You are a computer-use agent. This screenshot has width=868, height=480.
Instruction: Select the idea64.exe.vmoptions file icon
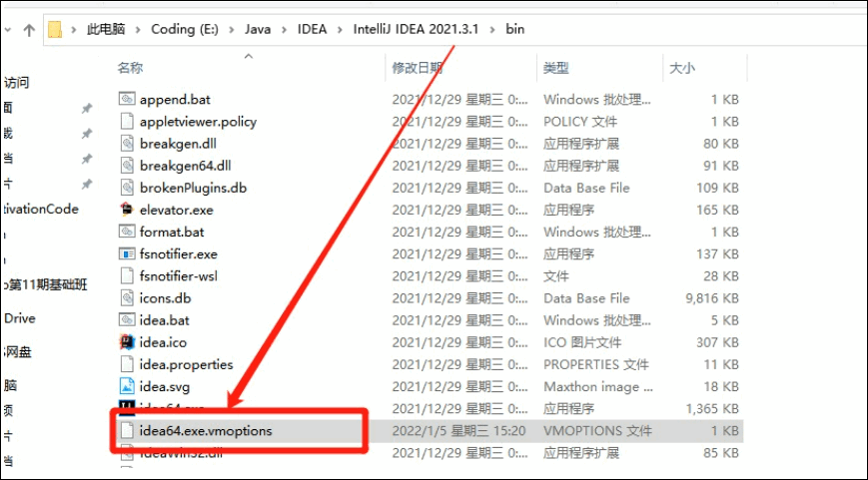(x=127, y=431)
